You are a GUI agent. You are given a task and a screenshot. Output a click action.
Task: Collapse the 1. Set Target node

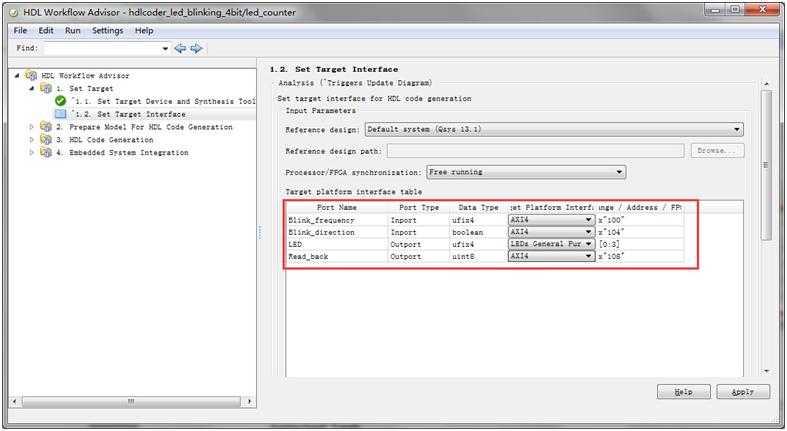(32, 88)
